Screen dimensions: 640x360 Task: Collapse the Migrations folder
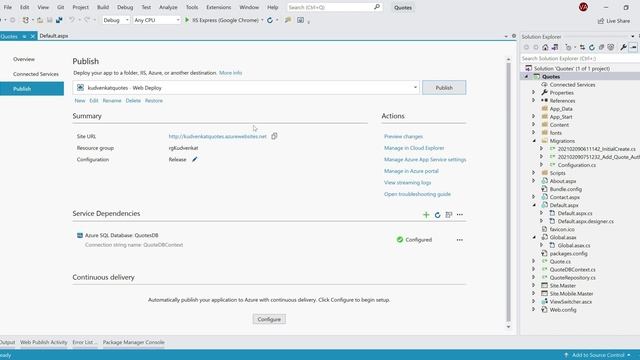[x=534, y=141]
